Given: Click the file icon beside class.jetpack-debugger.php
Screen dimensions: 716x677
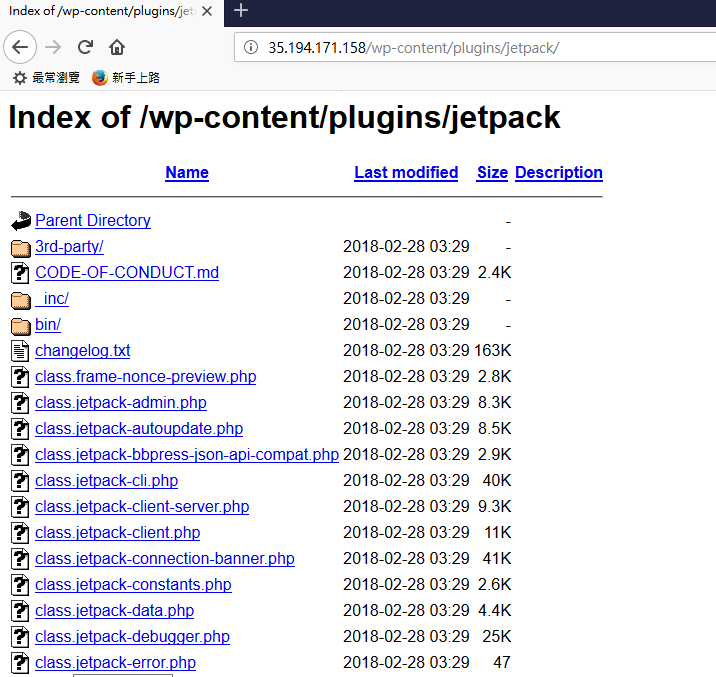Looking at the screenshot, I should click(20, 637).
